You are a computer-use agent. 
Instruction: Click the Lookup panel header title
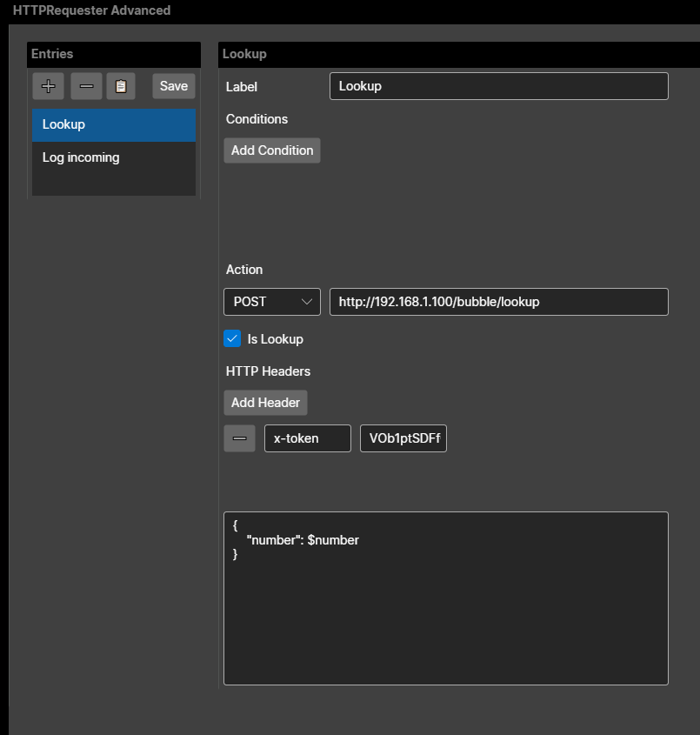pyautogui.click(x=244, y=54)
